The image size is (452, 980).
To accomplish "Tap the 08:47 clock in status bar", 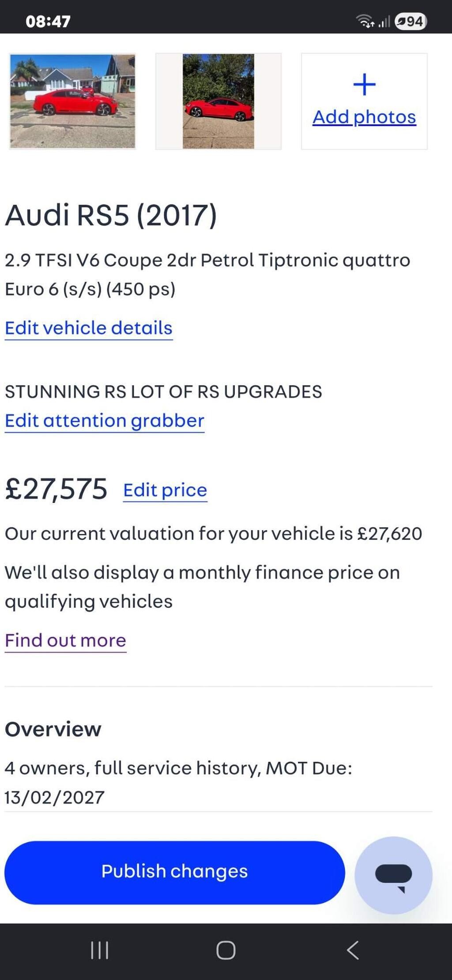I will click(x=48, y=21).
